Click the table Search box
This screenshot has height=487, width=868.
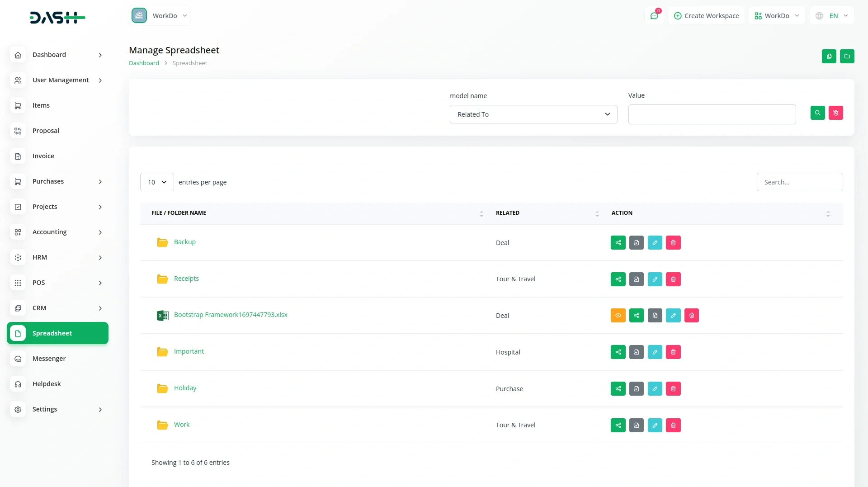pos(799,182)
